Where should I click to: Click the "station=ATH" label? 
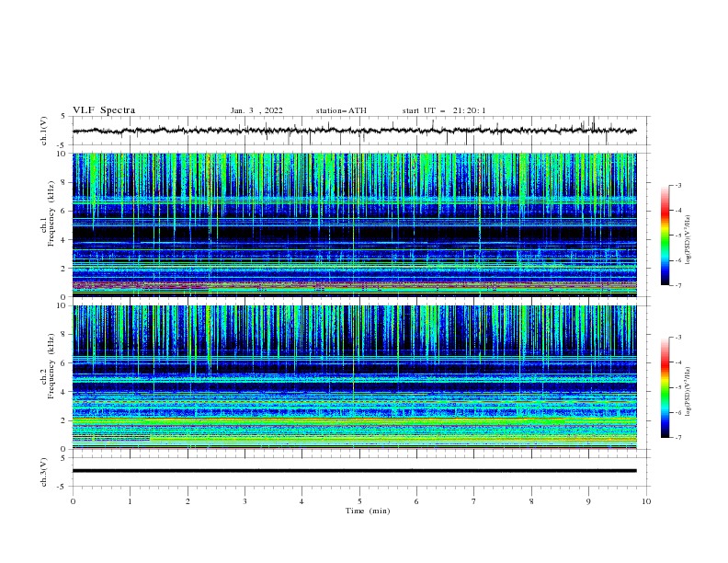pos(341,110)
